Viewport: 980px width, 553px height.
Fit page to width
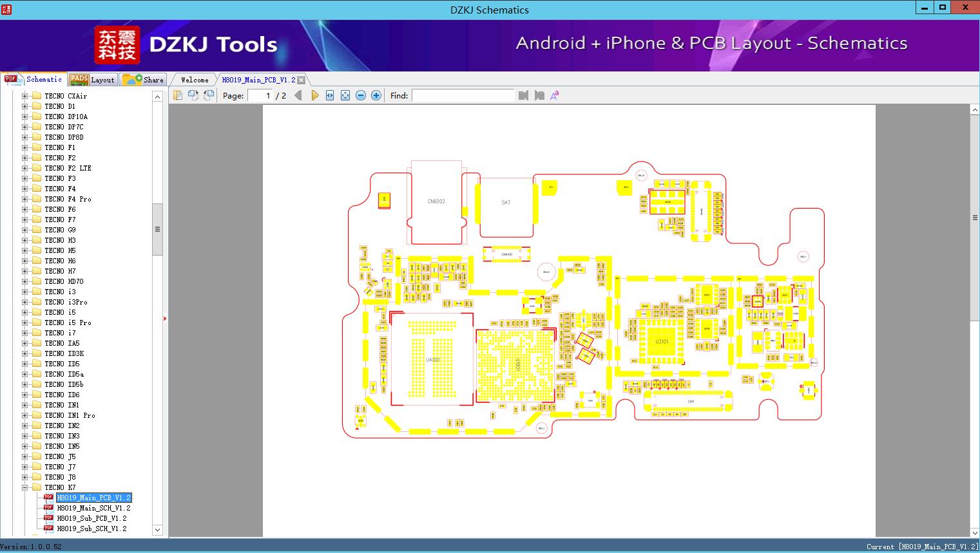point(330,95)
